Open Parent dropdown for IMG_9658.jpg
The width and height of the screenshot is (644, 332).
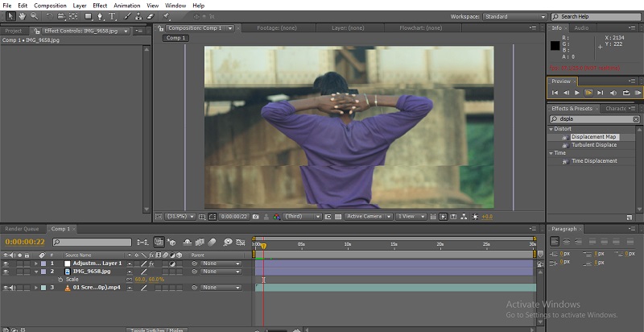coord(221,272)
